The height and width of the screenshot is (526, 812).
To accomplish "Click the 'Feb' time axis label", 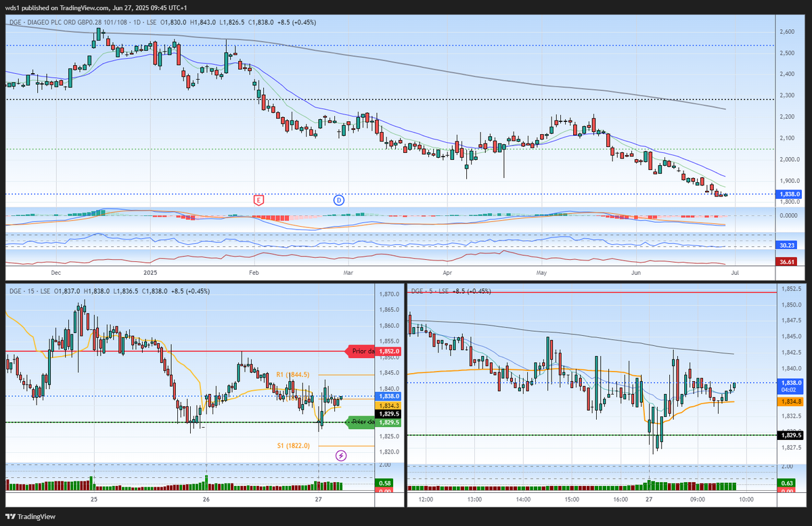I will coord(254,272).
